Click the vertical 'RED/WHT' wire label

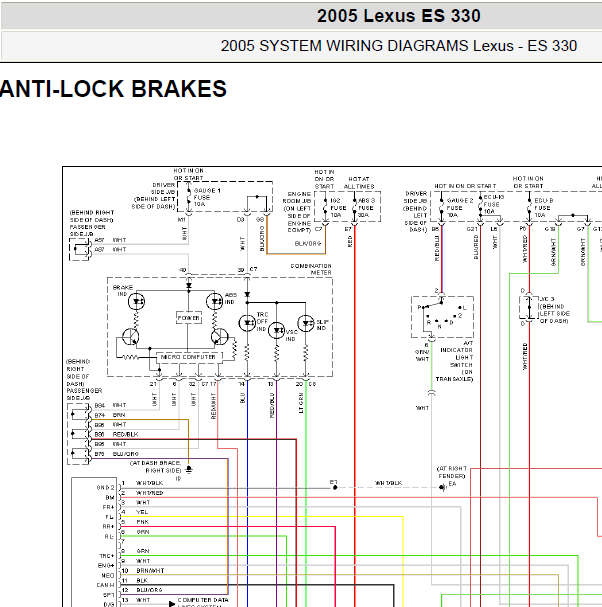(x=213, y=406)
